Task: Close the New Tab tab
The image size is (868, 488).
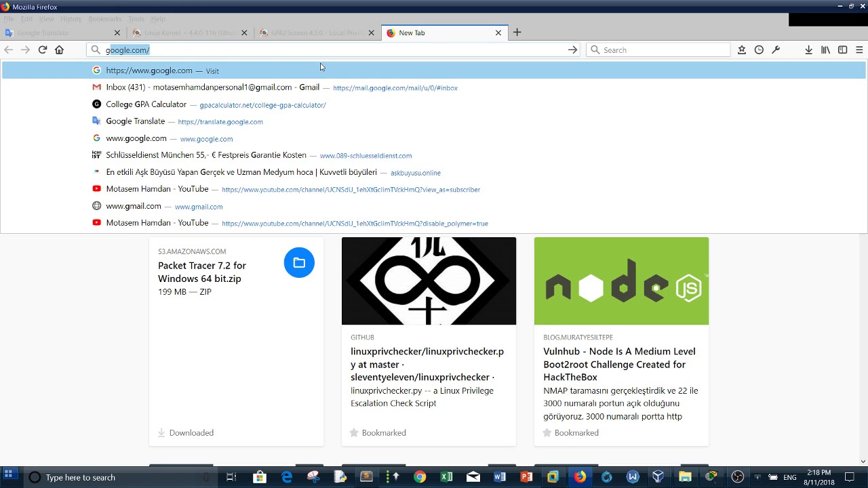Action: point(498,33)
